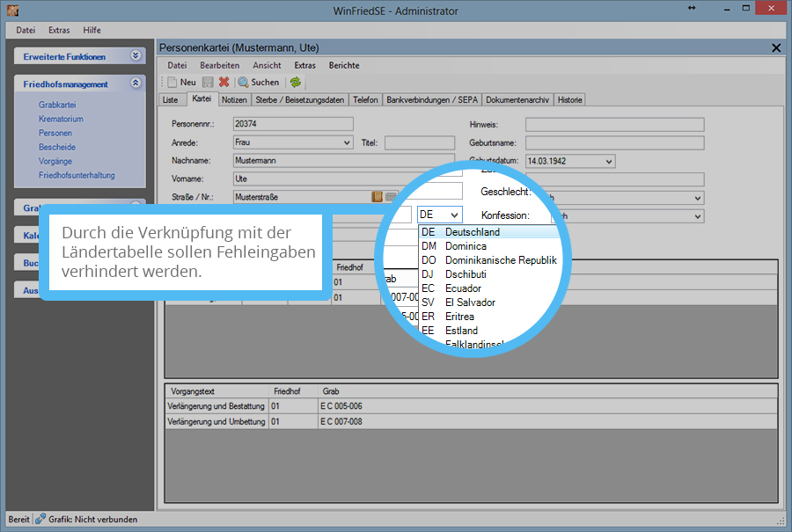This screenshot has width=792, height=532.
Task: Click the red X delete icon
Action: pyautogui.click(x=224, y=82)
